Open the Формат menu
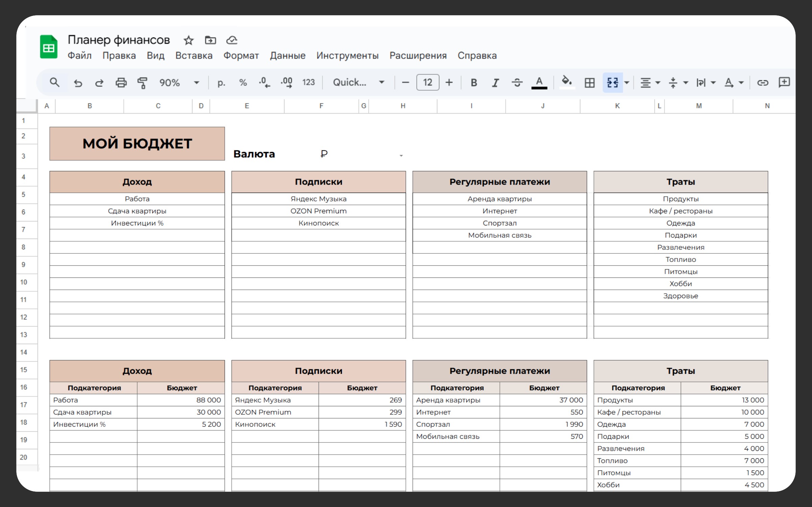 (241, 55)
